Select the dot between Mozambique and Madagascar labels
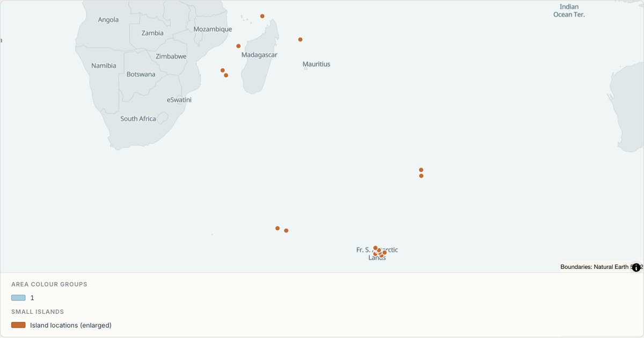644x338 pixels. (238, 46)
